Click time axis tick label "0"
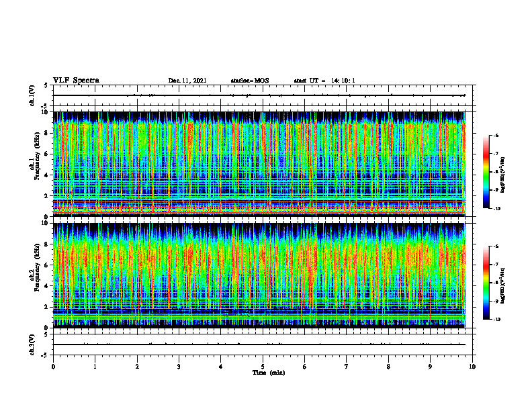The height and width of the screenshot is (411, 532). (x=53, y=367)
